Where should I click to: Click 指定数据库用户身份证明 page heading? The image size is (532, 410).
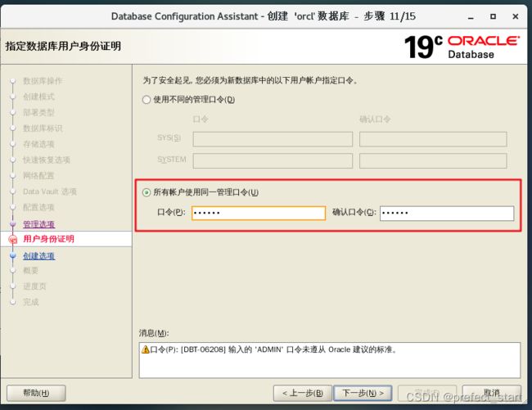(63, 46)
